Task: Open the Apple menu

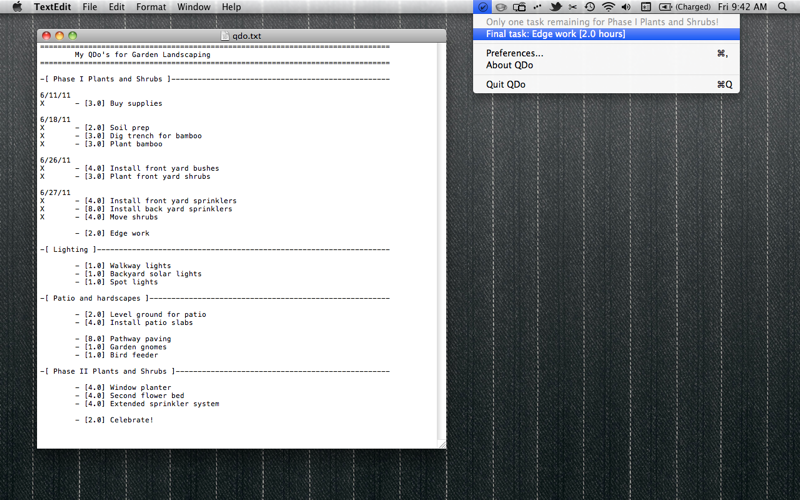Action: coord(17,7)
